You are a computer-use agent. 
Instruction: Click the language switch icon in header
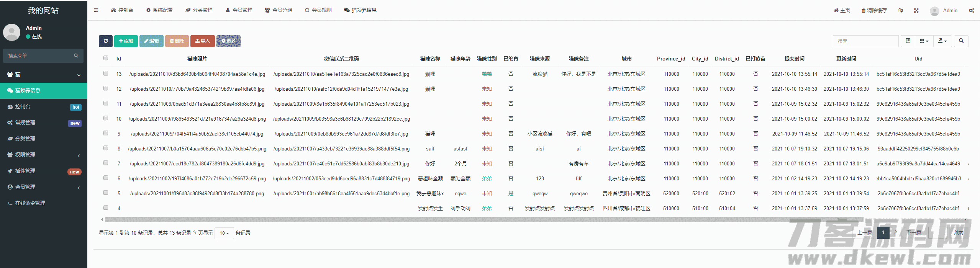point(900,10)
